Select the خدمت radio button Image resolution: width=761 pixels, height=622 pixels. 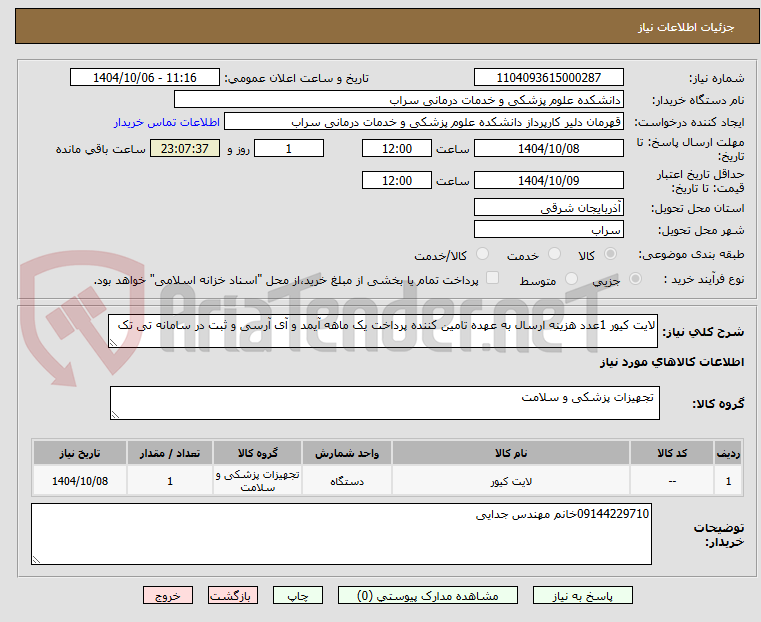click(554, 254)
